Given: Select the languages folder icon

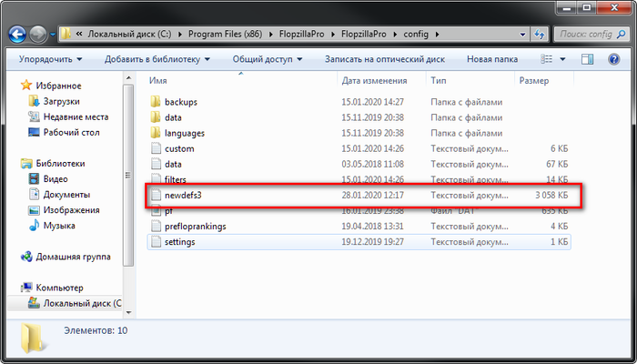Looking at the screenshot, I should 156,133.
